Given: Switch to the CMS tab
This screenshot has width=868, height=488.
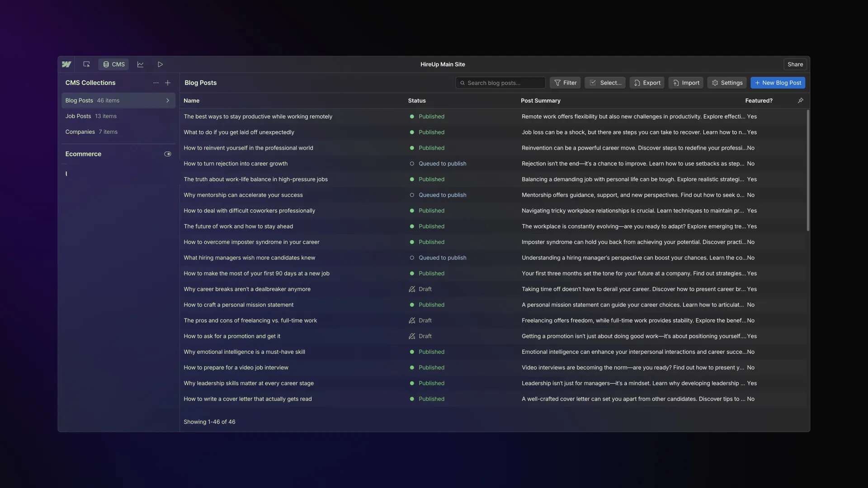Looking at the screenshot, I should coord(113,64).
